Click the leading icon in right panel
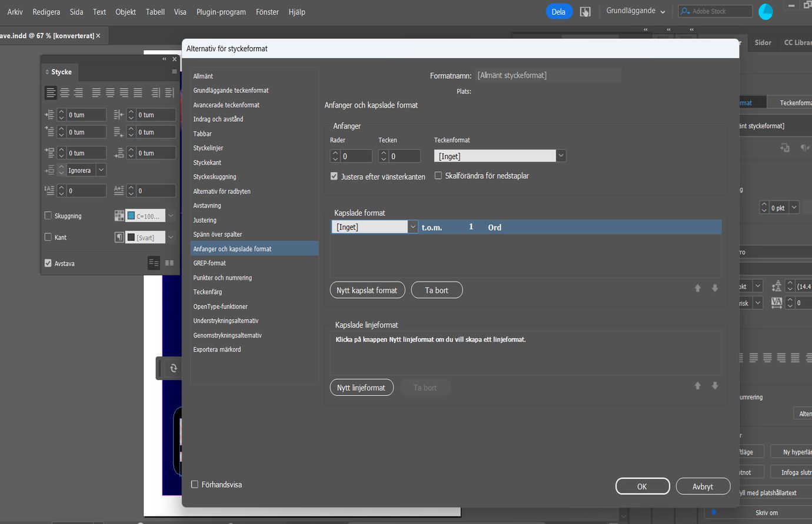This screenshot has height=524, width=812. (x=777, y=286)
